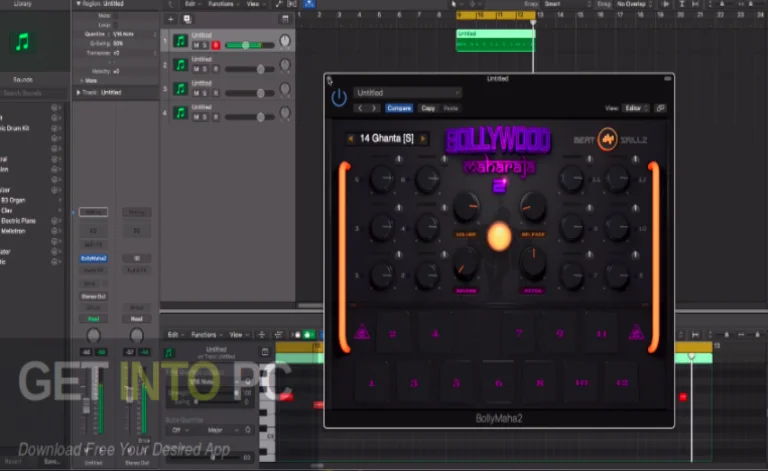Trigger pad 7 in the plugin
This screenshot has height=471, width=768.
pos(519,334)
